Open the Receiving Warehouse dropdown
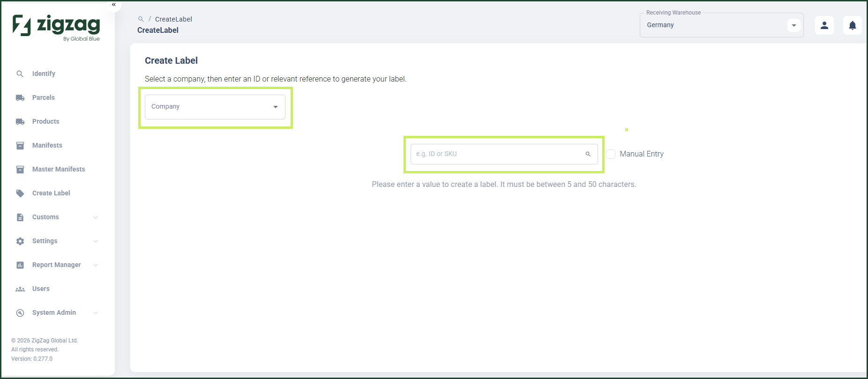This screenshot has width=868, height=379. point(722,25)
